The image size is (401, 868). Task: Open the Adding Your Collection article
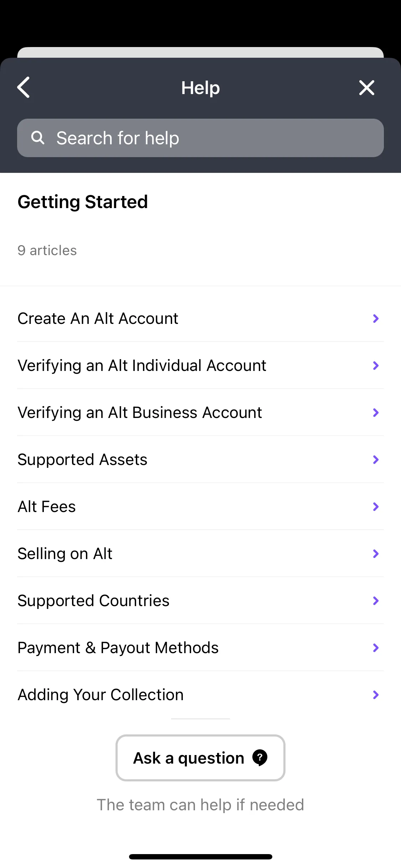point(200,695)
